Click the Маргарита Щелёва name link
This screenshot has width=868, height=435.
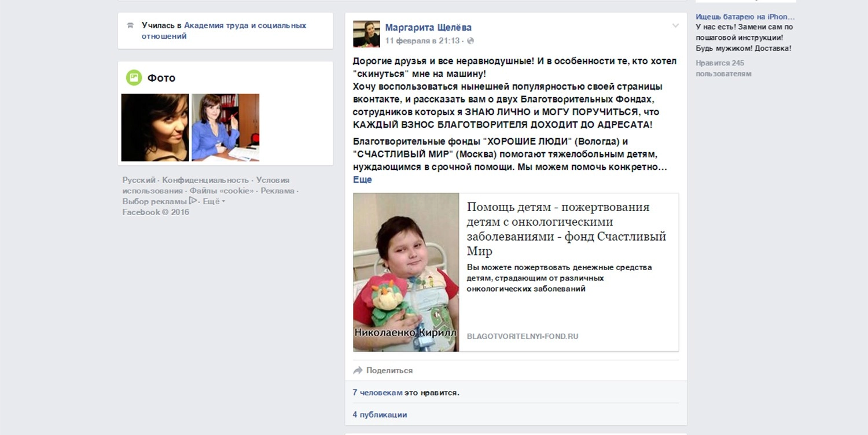(x=428, y=27)
